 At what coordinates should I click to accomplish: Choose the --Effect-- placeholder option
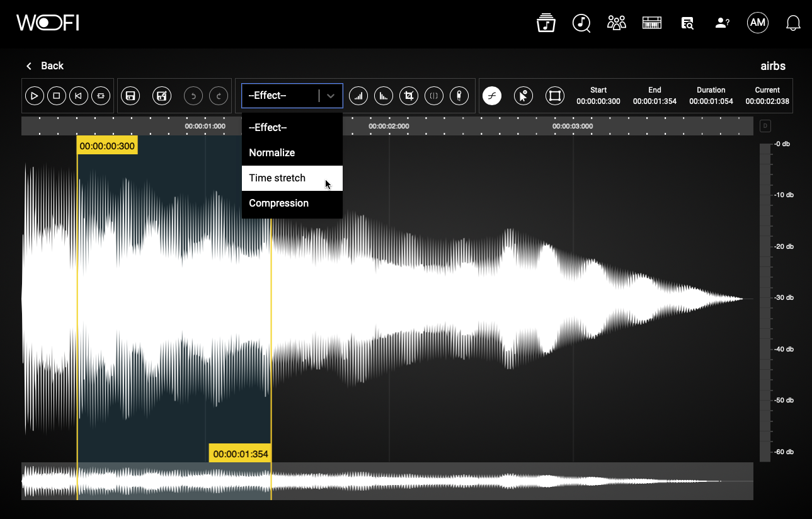[292, 127]
